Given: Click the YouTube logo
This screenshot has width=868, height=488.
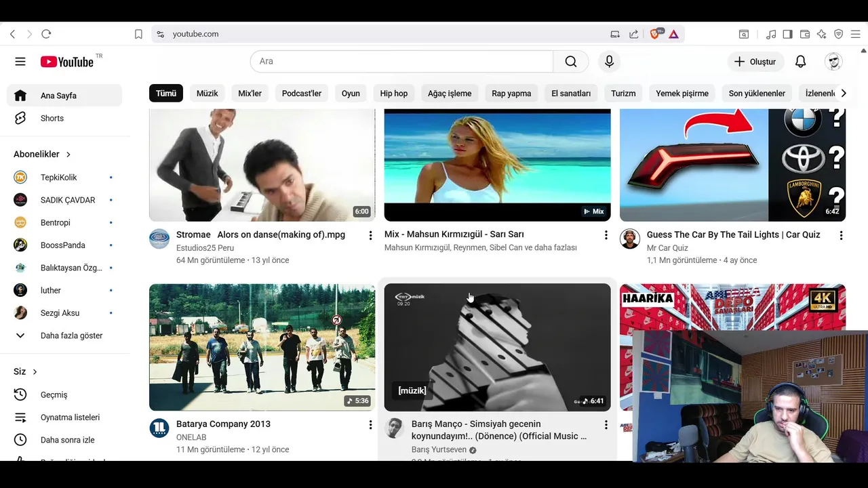Looking at the screenshot, I should [x=67, y=62].
